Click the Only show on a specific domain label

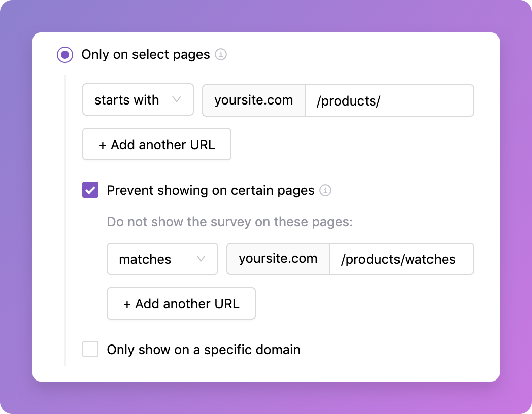coord(204,349)
